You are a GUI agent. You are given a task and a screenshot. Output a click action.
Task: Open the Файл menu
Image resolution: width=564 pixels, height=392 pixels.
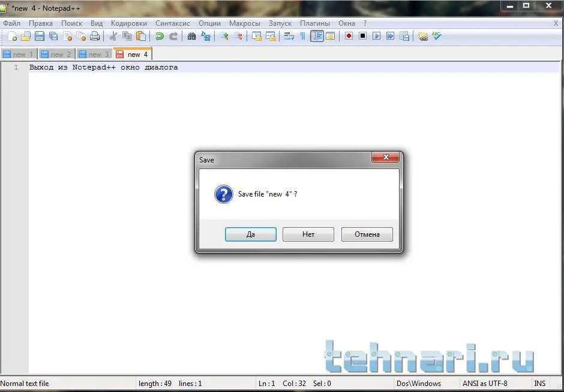[x=11, y=23]
